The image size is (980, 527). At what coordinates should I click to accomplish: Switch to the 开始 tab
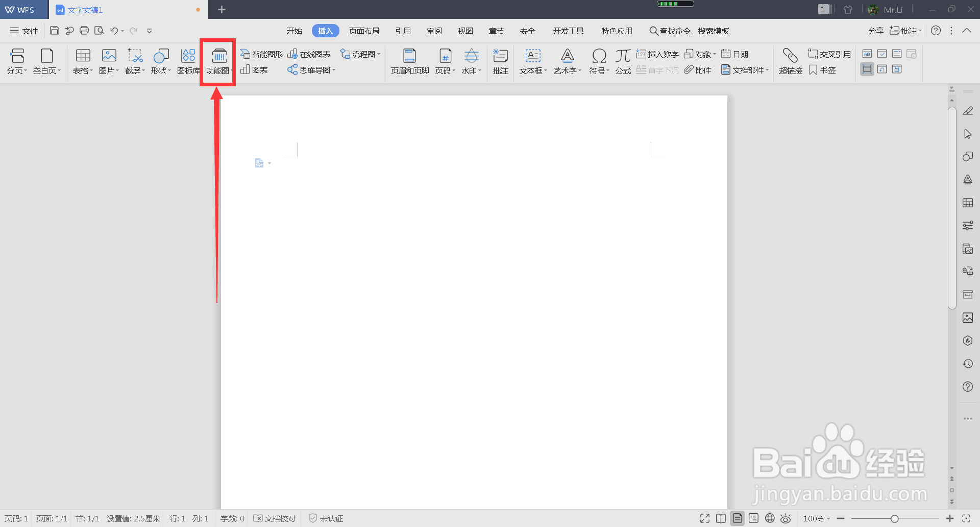click(x=295, y=31)
